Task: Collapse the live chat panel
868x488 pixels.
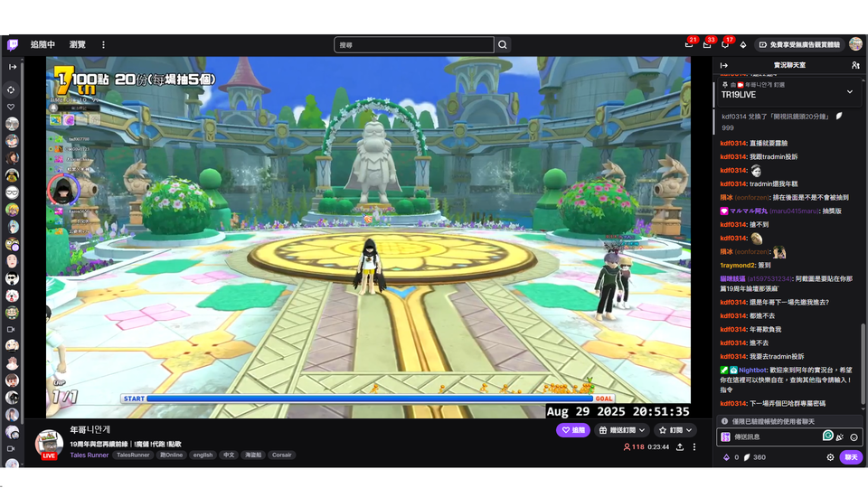Action: pyautogui.click(x=722, y=66)
